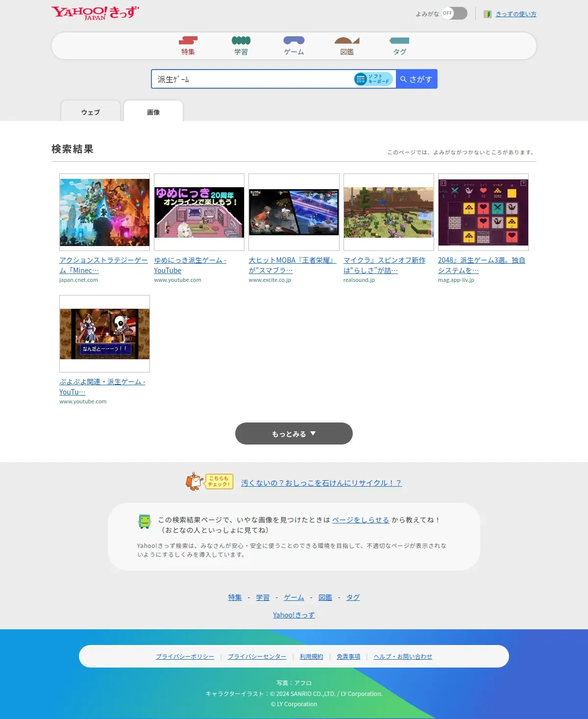Open the タグ menu label
Screen dimensions: 588x719
(400, 51)
